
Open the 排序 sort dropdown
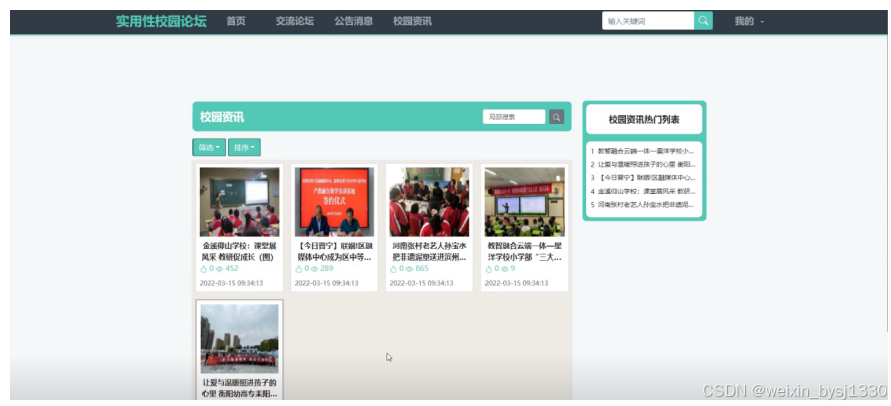pyautogui.click(x=244, y=147)
